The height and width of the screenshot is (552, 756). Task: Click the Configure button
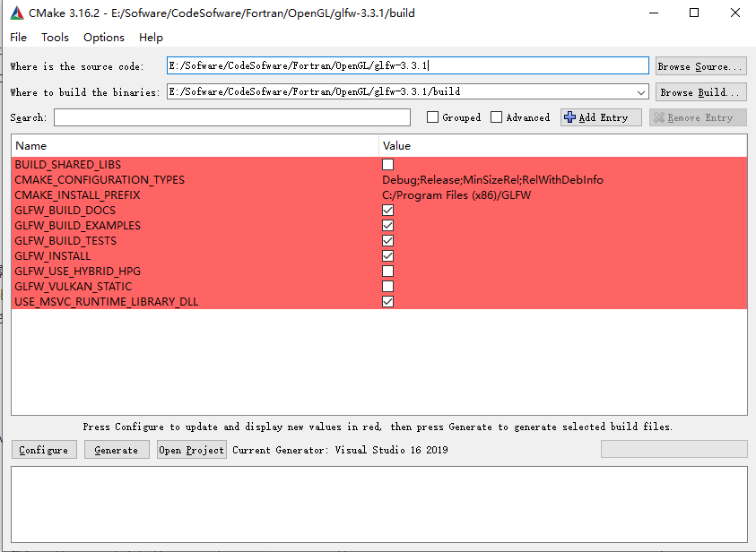tap(44, 450)
